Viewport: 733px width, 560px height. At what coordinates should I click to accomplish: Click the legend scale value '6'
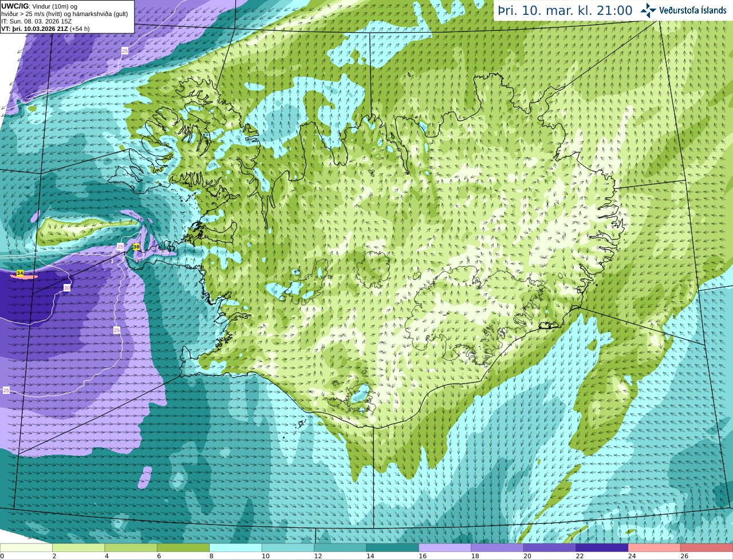coord(159,556)
